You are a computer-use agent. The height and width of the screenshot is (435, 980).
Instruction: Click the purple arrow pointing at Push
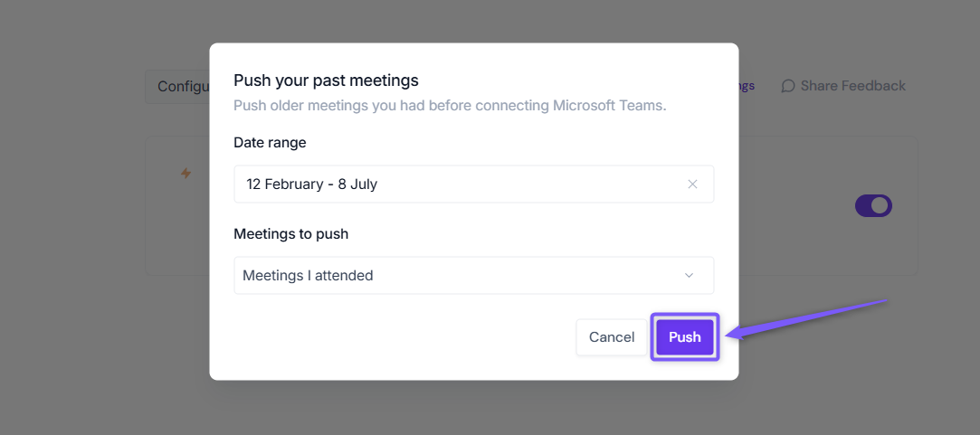coord(807,319)
